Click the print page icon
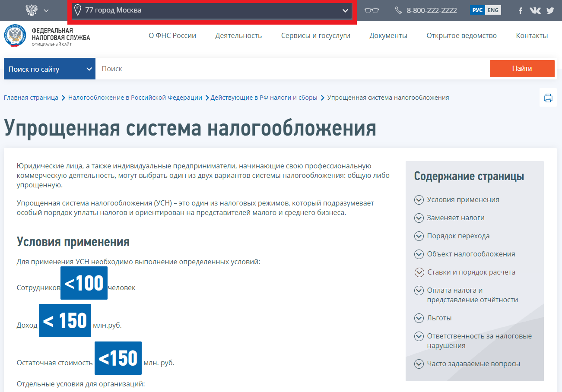 [548, 98]
